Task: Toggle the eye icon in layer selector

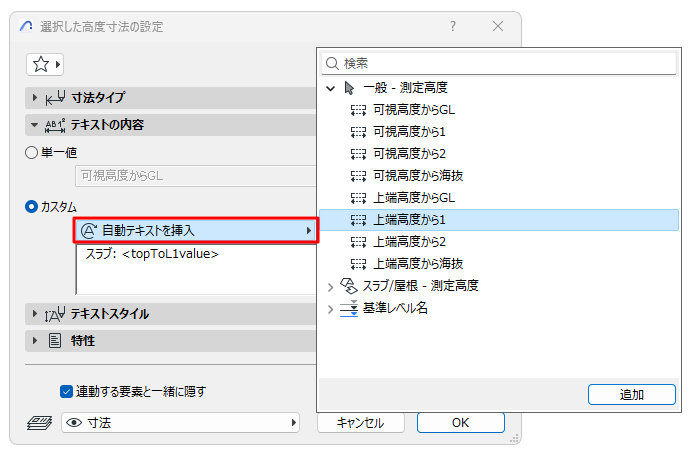Action: [x=74, y=423]
